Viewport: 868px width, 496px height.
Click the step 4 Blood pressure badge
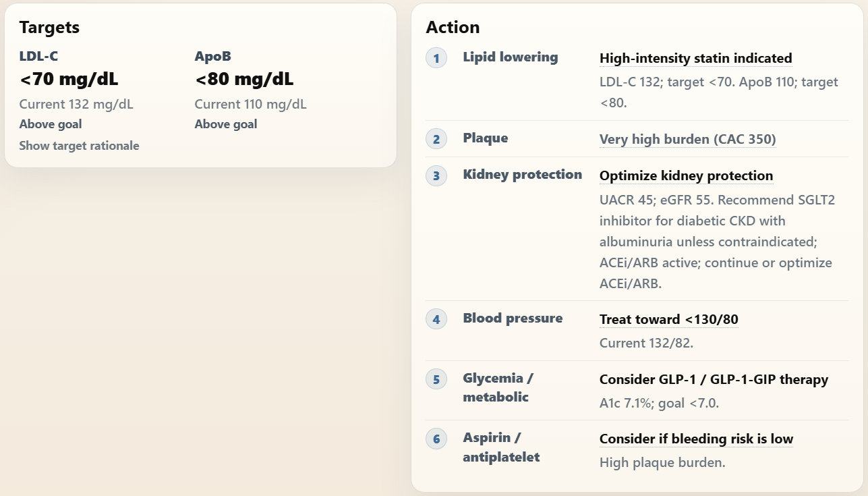tap(436, 319)
